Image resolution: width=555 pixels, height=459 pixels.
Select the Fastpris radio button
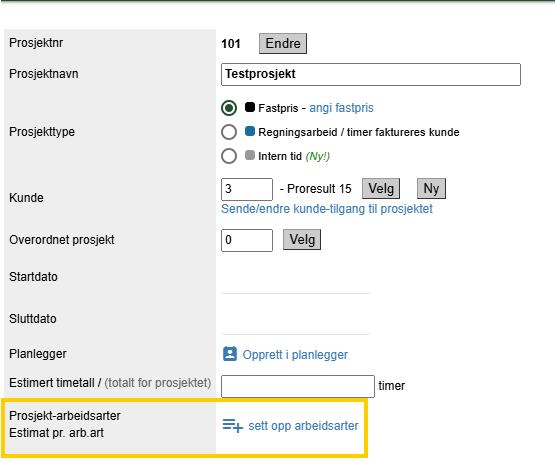[229, 108]
